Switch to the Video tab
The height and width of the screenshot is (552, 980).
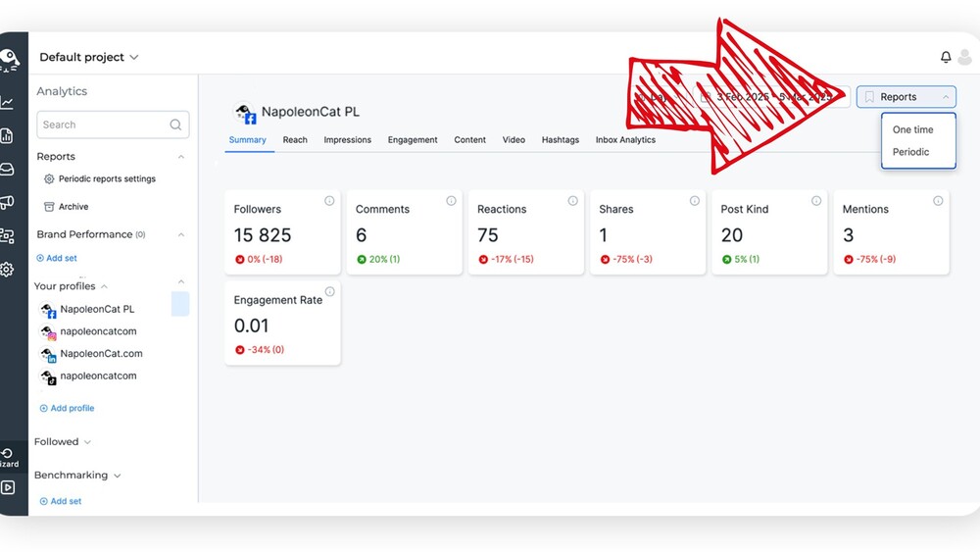(x=514, y=140)
